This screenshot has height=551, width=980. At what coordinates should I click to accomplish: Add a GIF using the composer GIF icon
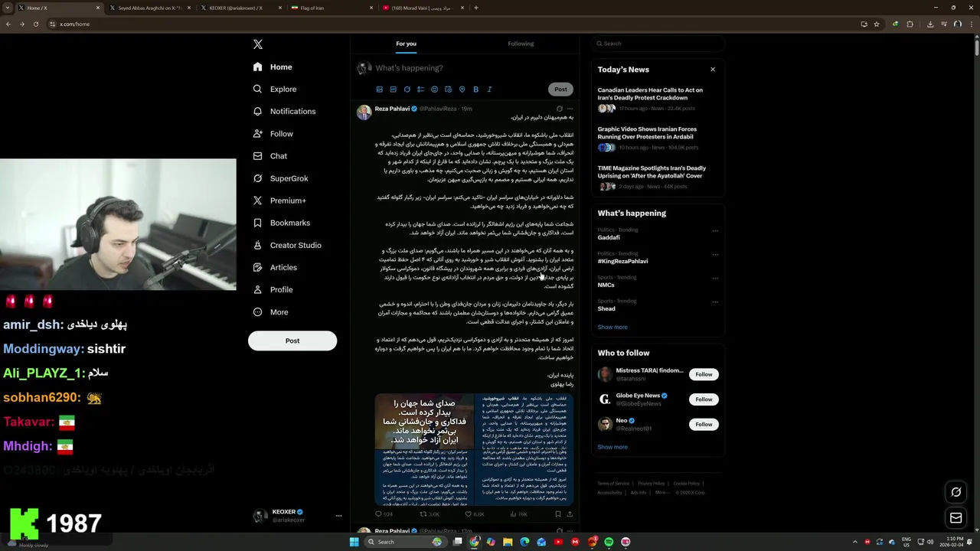[x=393, y=90]
